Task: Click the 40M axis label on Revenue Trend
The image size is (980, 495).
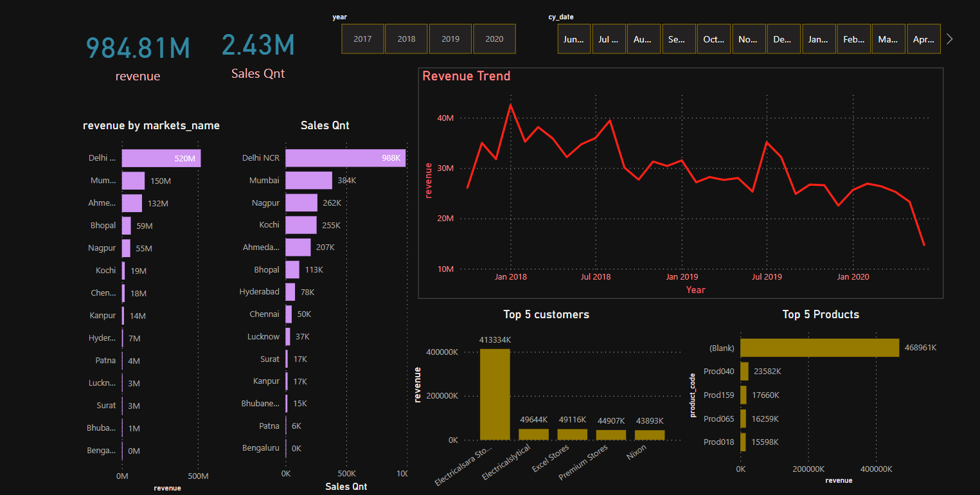Action: [x=446, y=118]
